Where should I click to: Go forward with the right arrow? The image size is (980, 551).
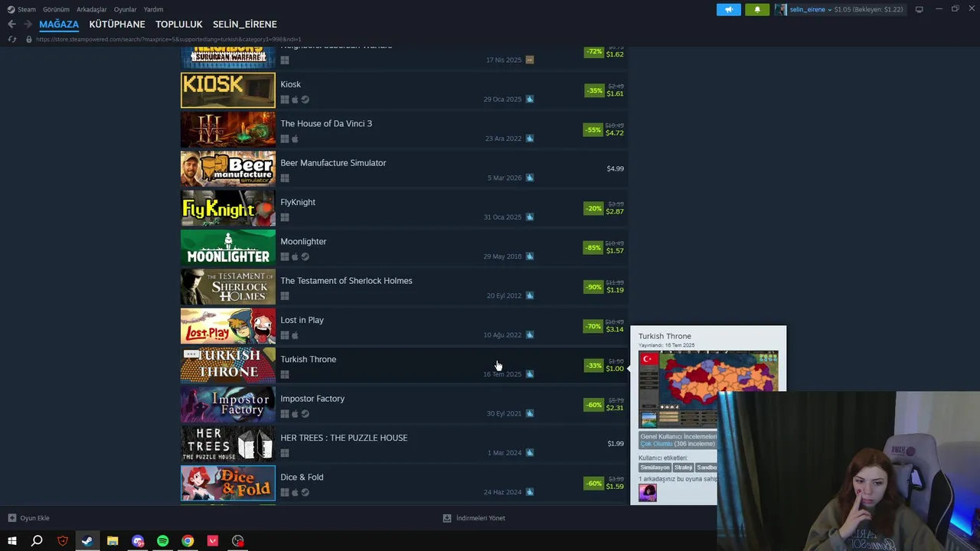coord(28,24)
